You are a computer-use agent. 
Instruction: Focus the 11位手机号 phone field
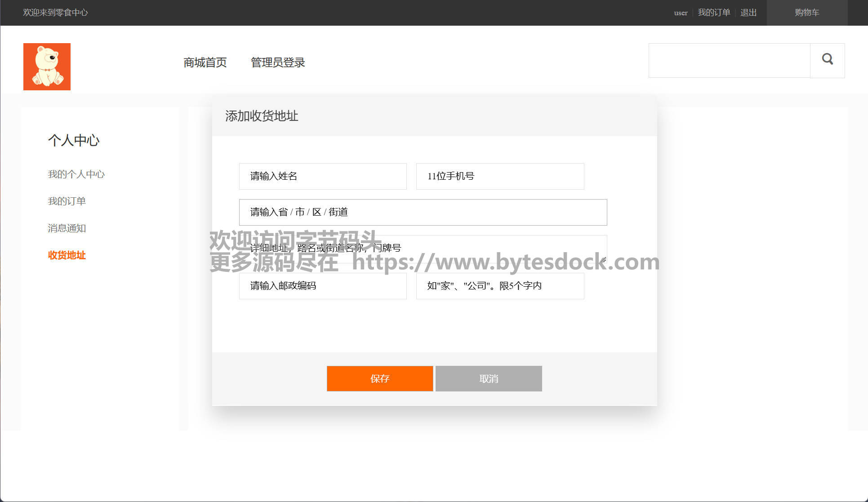pos(499,176)
